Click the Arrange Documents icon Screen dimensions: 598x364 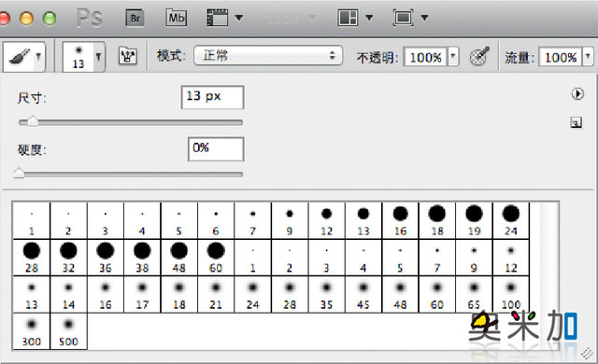[348, 18]
